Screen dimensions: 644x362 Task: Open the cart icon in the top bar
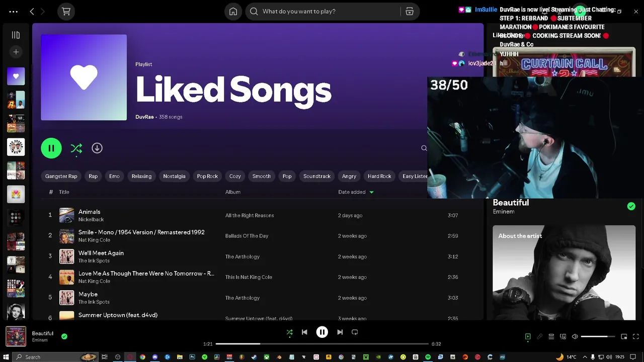(66, 12)
